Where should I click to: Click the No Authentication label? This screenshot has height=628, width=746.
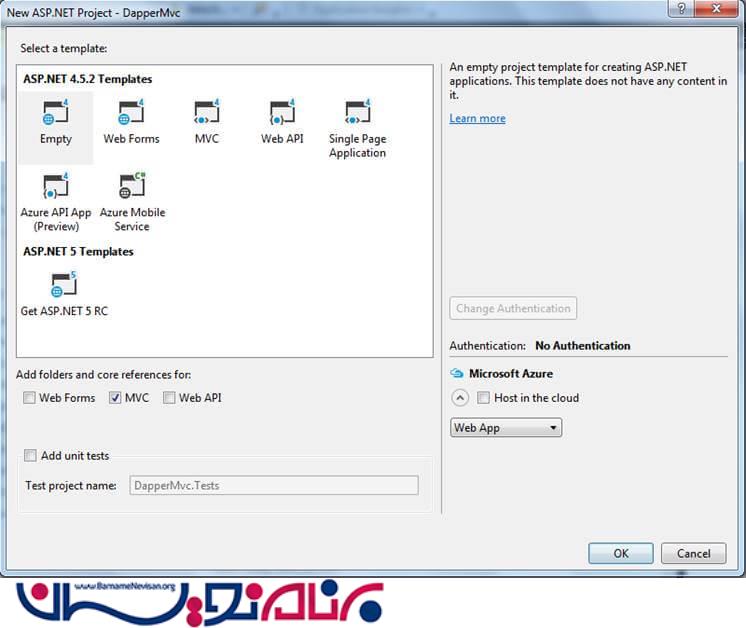click(x=583, y=346)
